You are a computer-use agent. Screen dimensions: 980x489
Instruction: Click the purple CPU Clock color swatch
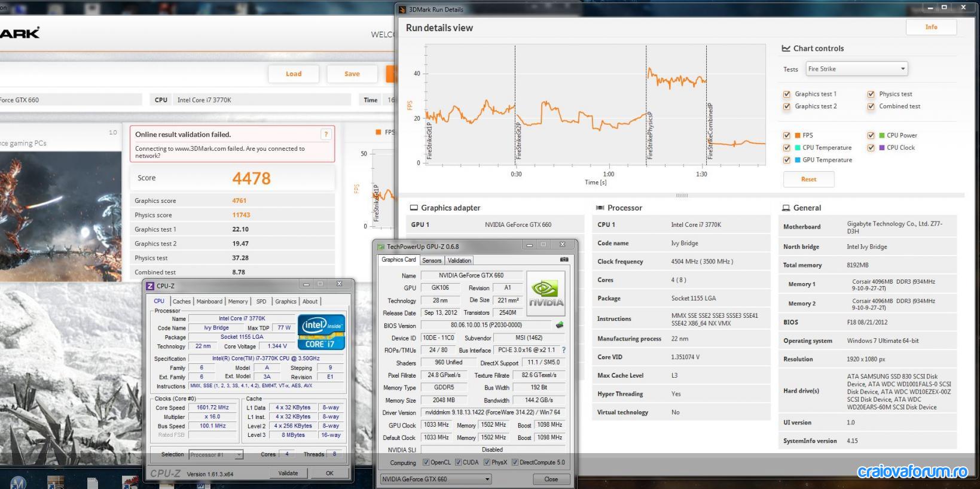pyautogui.click(x=882, y=148)
